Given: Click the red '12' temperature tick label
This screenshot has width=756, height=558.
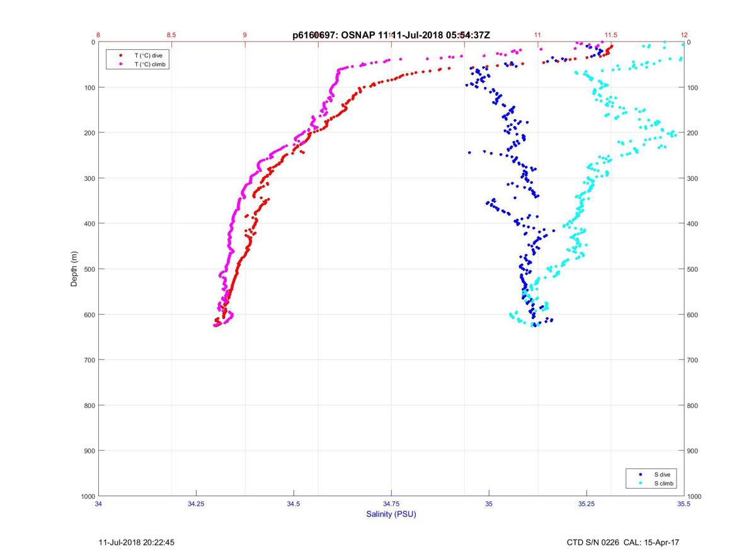Looking at the screenshot, I should (x=684, y=35).
